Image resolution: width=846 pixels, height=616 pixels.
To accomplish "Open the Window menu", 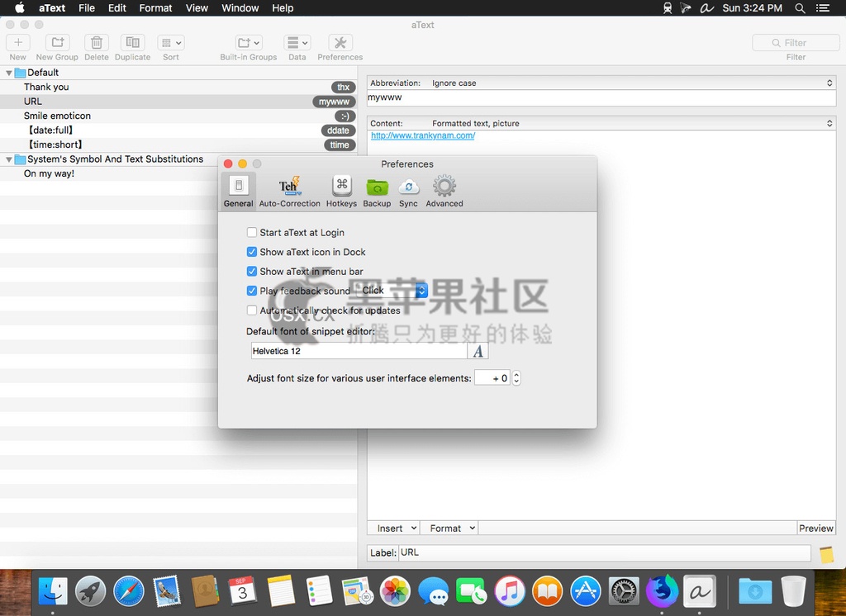I will (240, 8).
